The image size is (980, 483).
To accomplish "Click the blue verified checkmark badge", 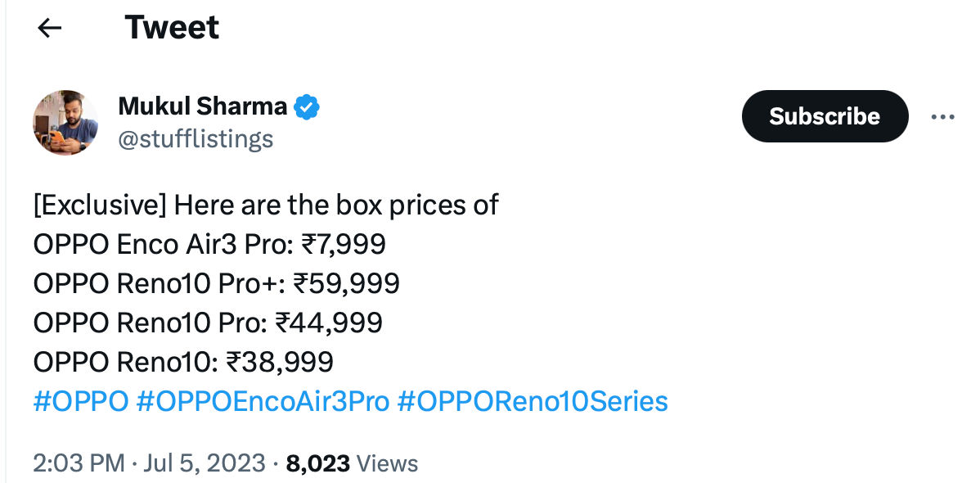I will pos(307,107).
